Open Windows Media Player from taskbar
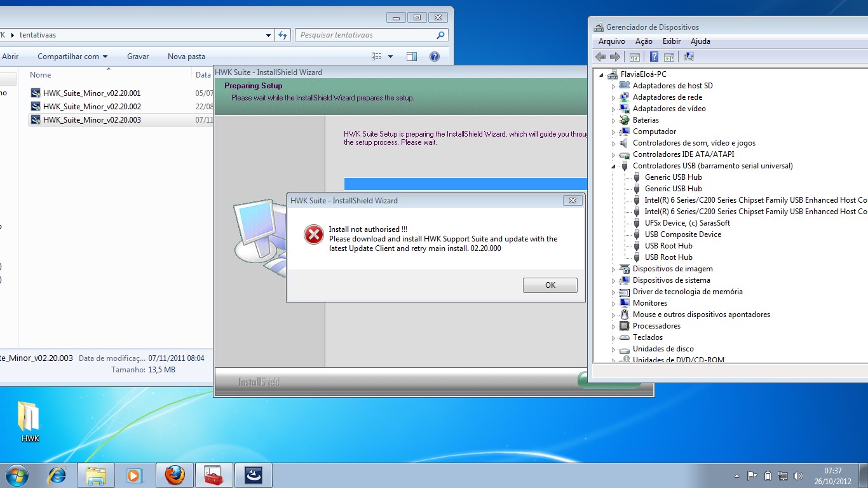Viewport: 868px width, 488px height. coord(135,475)
